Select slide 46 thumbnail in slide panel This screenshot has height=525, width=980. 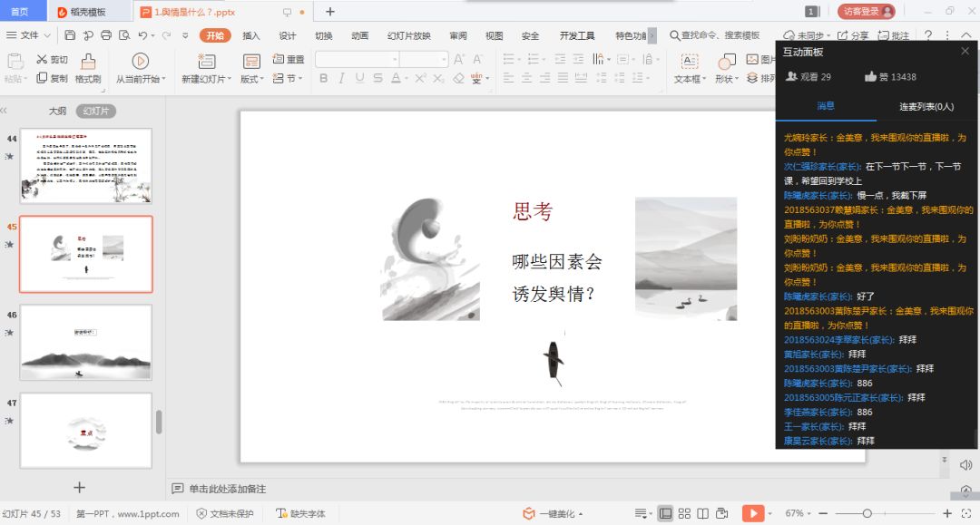point(86,342)
